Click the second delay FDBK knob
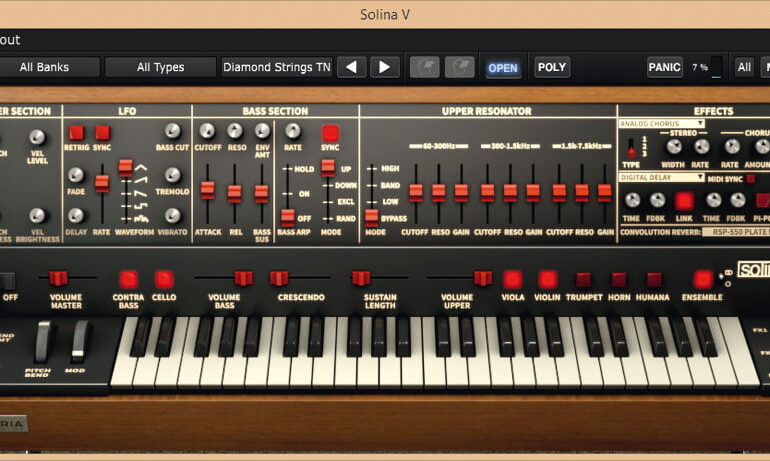This screenshot has width=770, height=461. pyautogui.click(x=738, y=200)
